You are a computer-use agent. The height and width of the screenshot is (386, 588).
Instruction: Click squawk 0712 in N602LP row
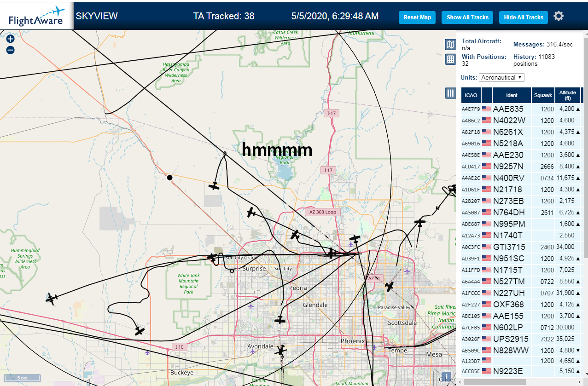(547, 328)
